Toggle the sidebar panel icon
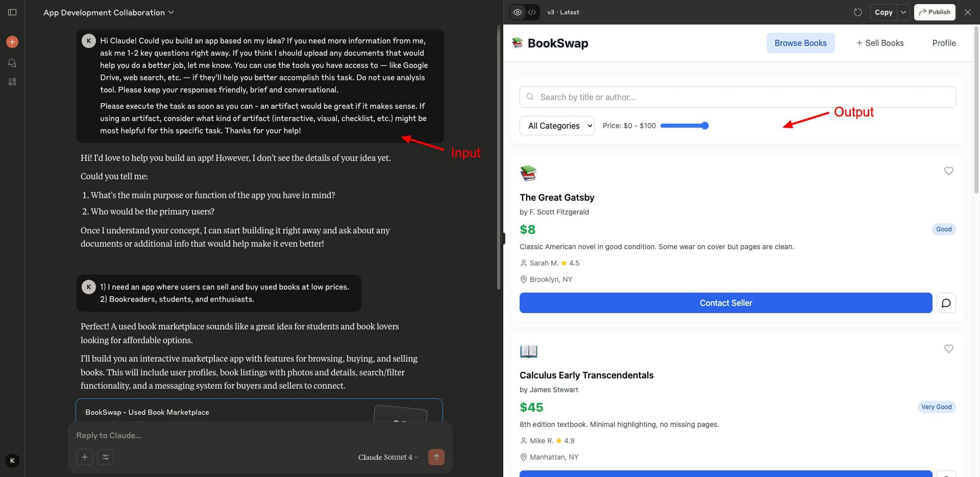The height and width of the screenshot is (477, 980). (x=12, y=12)
